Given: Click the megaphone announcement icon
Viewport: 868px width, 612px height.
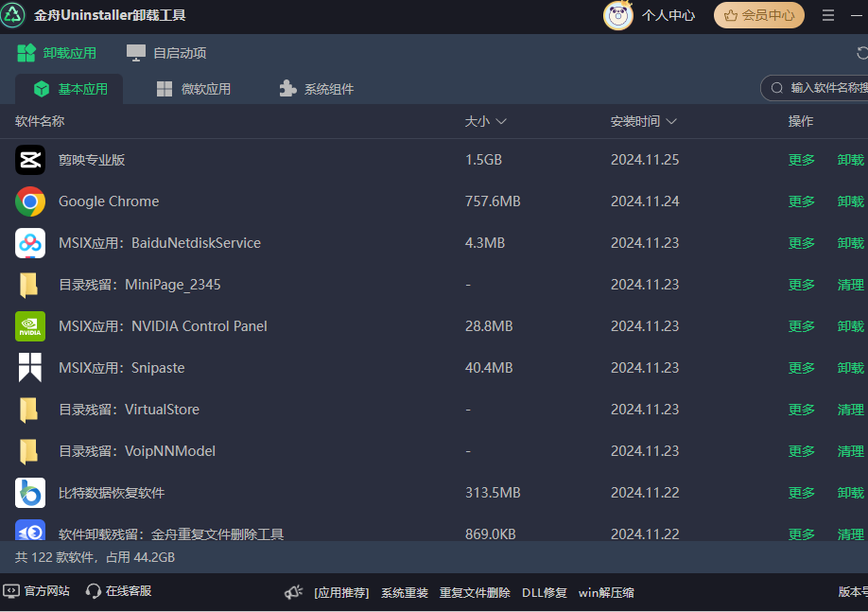Looking at the screenshot, I should 293,592.
